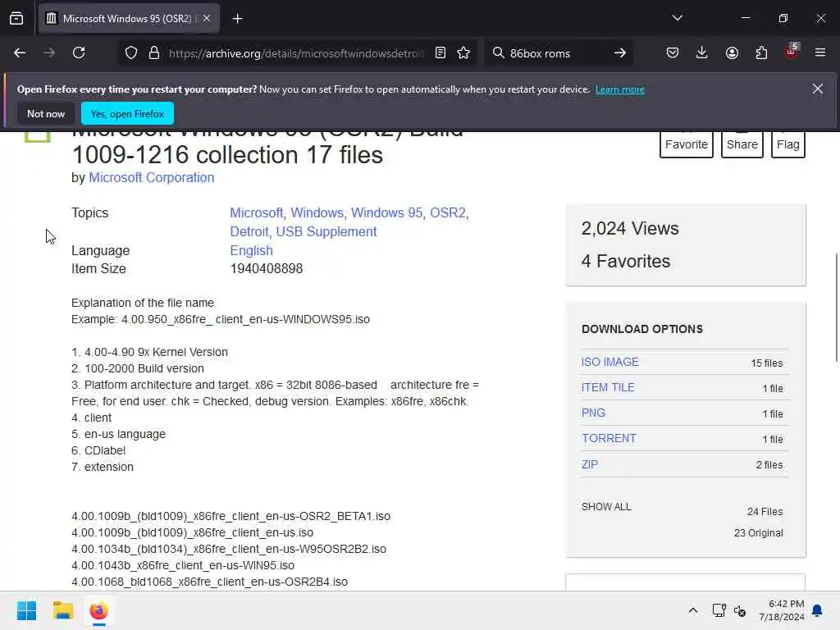
Task: Favorite this archive item
Action: [x=687, y=144]
